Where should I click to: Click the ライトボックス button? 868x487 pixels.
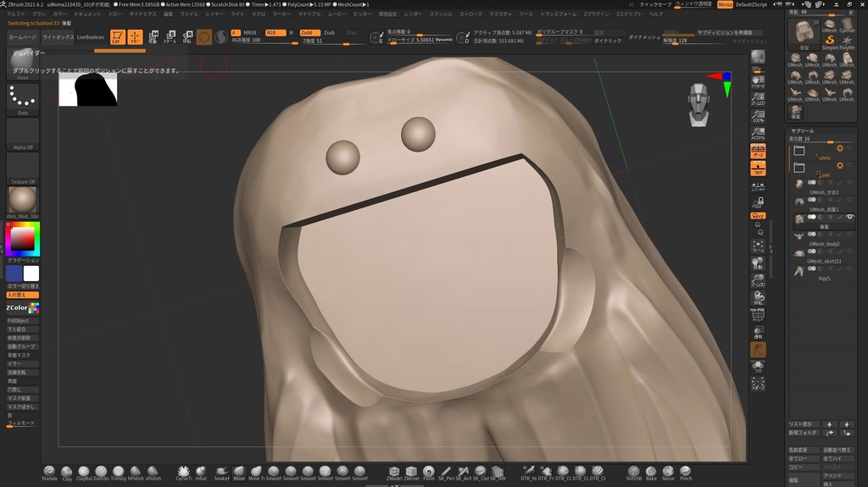tap(58, 37)
